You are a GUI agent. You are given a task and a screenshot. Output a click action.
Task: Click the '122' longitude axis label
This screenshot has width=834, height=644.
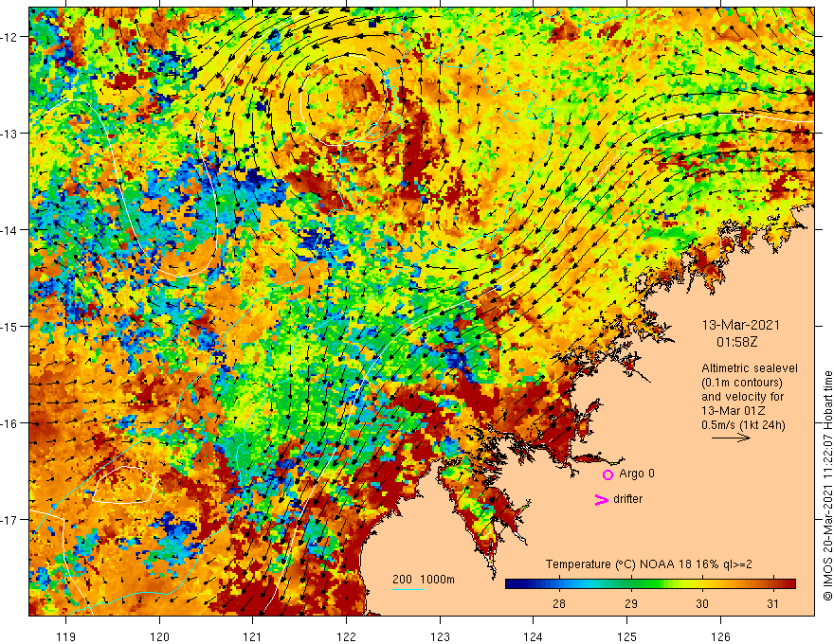point(346,636)
